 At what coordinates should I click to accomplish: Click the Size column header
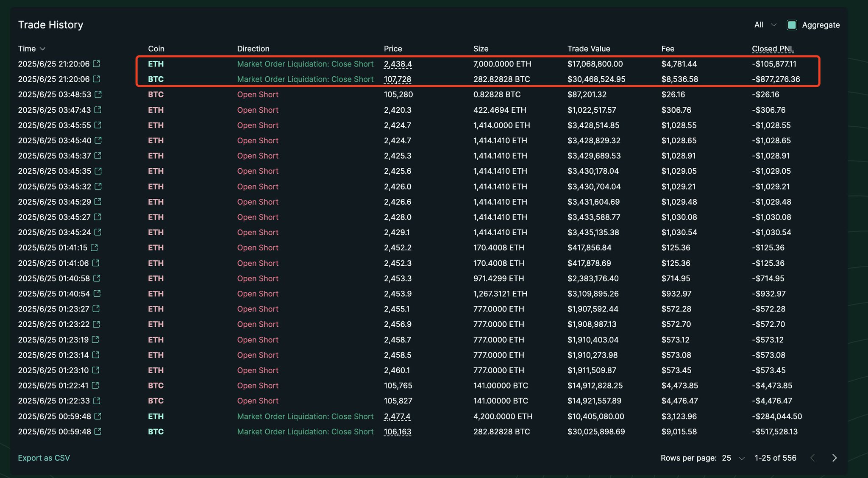coord(481,49)
